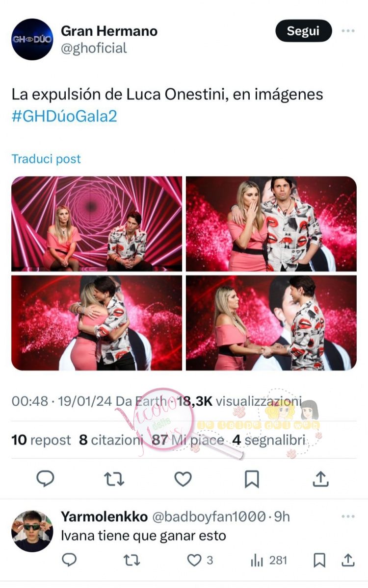Open the Gran Hermano profile avatar
This screenshot has width=368, height=588.
coord(32,39)
